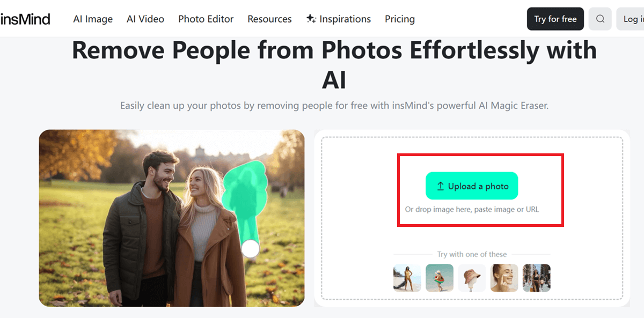Select the city street woman sample

coord(536,277)
